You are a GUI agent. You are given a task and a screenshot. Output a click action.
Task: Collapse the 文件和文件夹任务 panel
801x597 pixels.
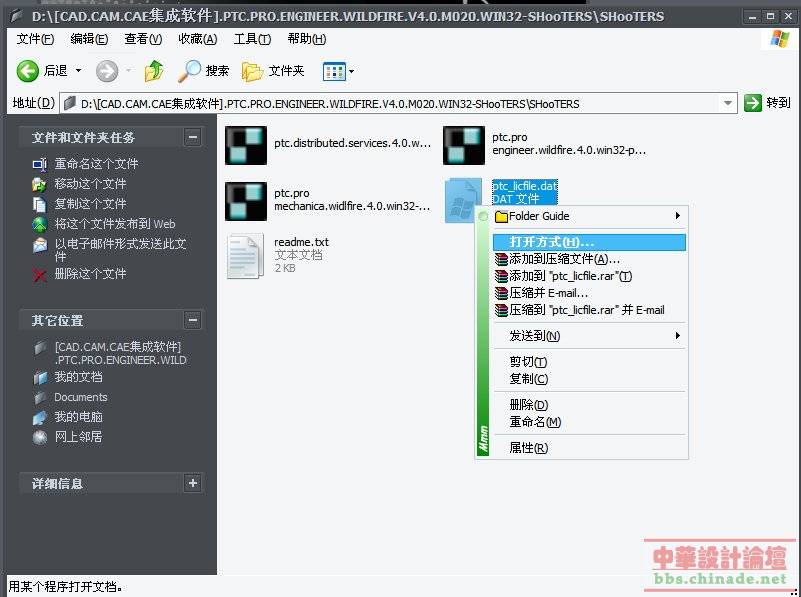tap(193, 137)
